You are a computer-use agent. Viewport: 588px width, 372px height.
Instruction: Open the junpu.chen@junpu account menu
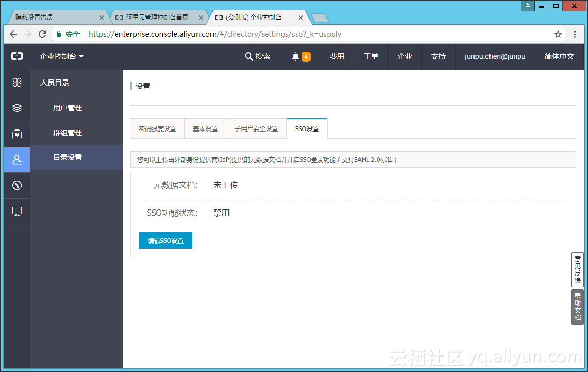coord(495,57)
